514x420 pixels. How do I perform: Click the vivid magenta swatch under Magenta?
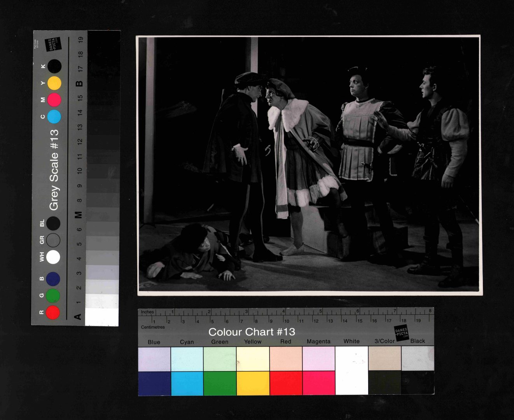click(319, 383)
